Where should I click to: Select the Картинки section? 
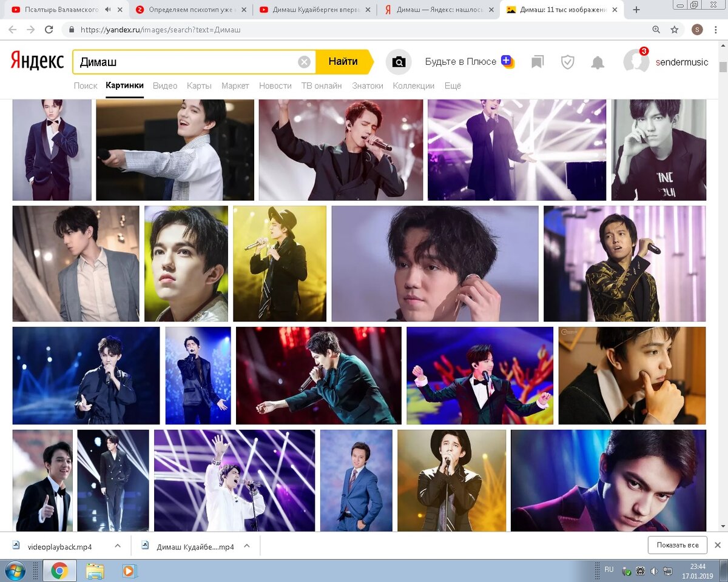click(x=124, y=86)
